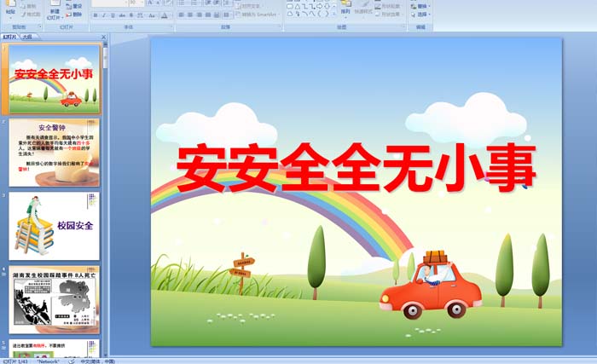Center align the text
This screenshot has height=364, width=597.
tap(190, 14)
